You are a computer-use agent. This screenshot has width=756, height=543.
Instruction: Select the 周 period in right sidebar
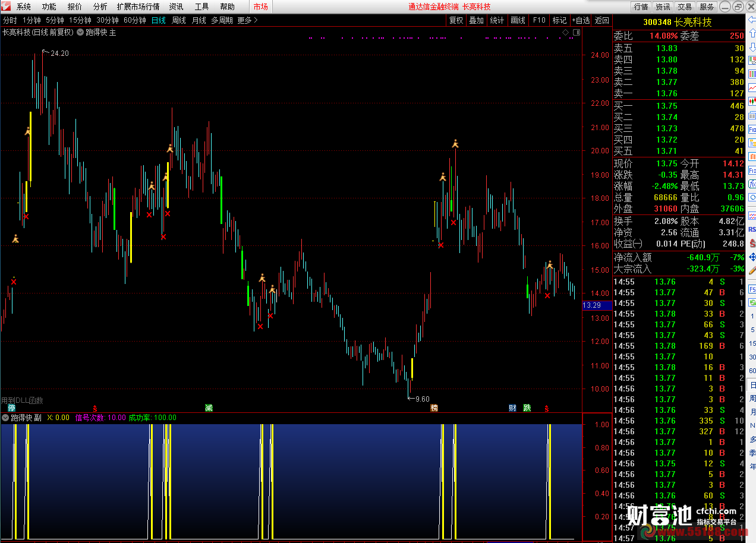(752, 399)
